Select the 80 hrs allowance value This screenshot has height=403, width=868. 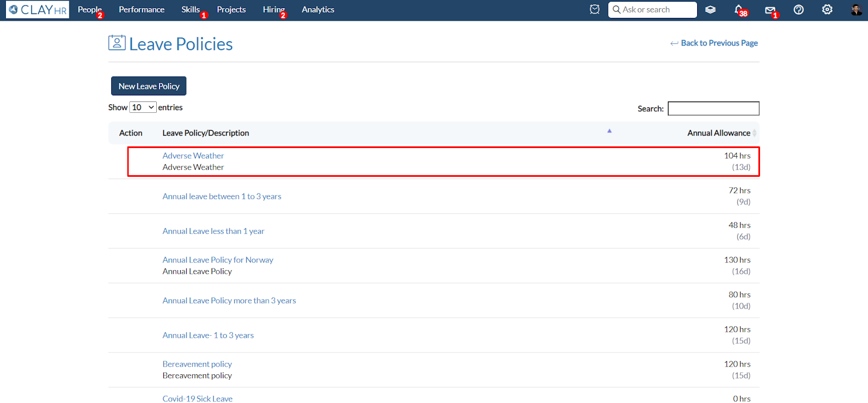(739, 295)
